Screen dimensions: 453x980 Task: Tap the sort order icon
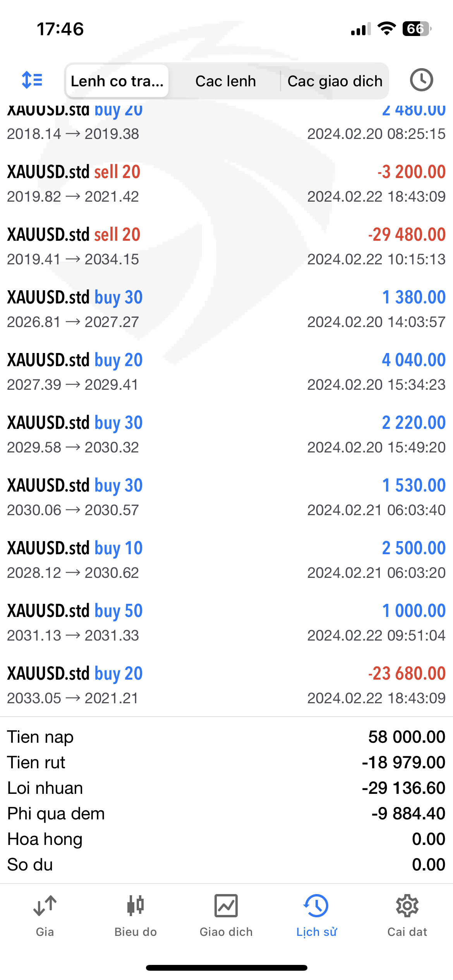(x=32, y=80)
